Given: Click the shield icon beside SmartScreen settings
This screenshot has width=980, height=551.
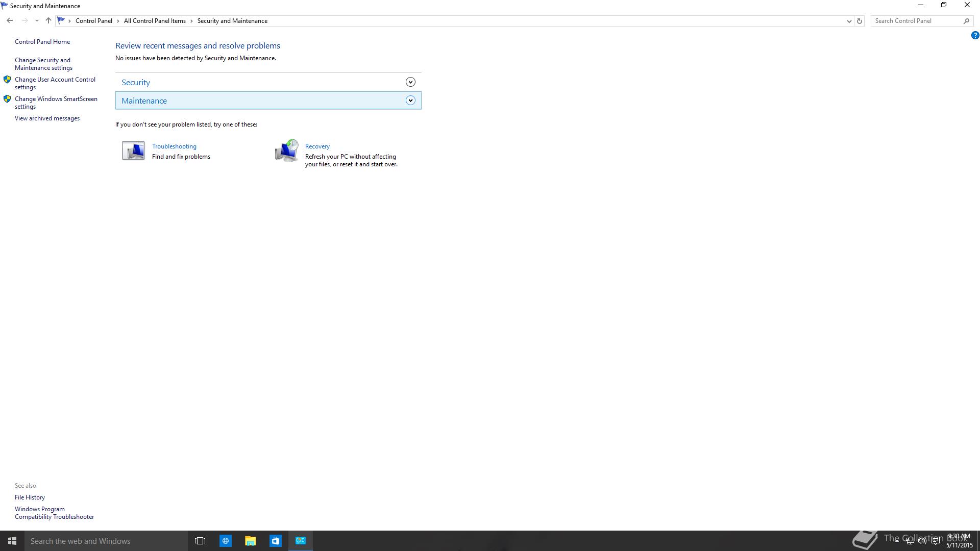Looking at the screenshot, I should point(7,99).
